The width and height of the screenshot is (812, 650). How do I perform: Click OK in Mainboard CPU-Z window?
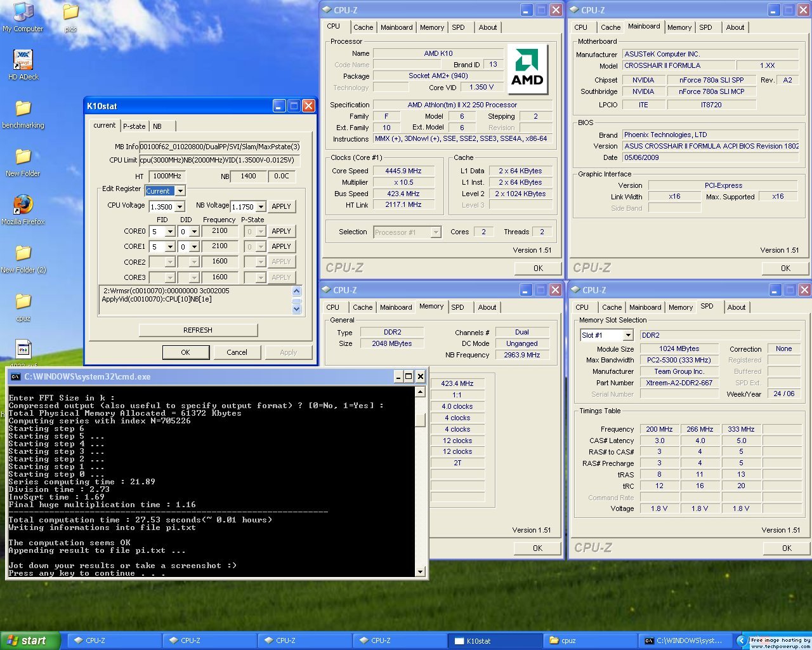tap(785, 268)
